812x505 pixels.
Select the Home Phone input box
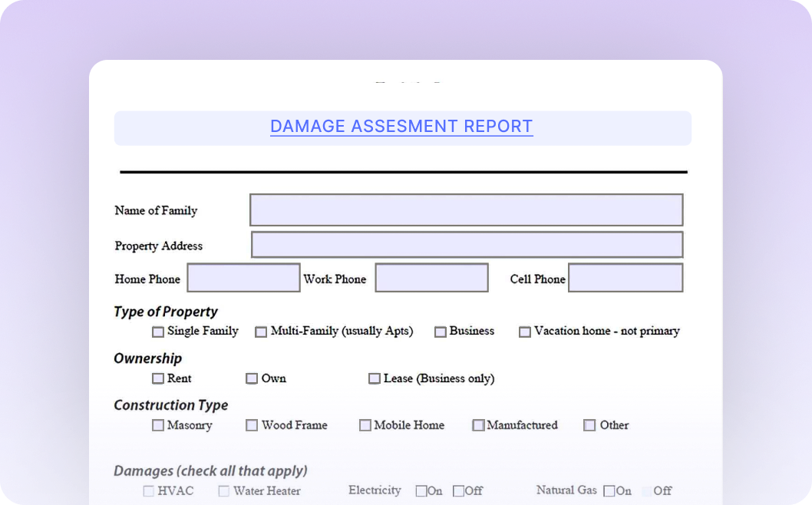pos(243,278)
